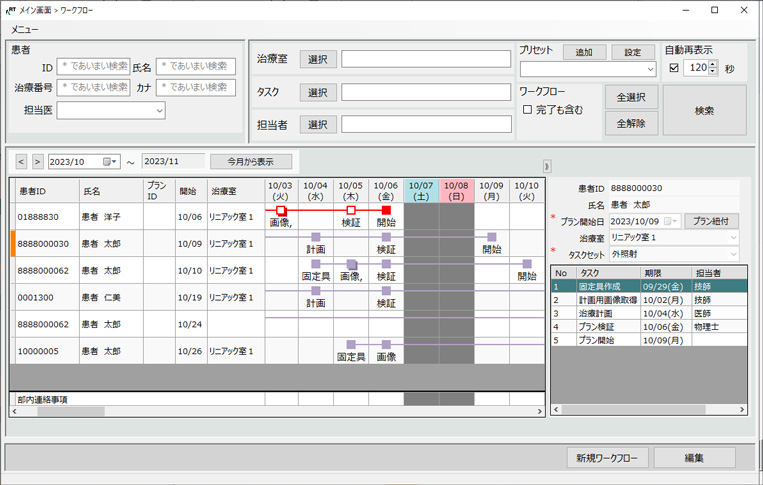Select task row プラン検証
Screen dimensions: 763x485
[649, 326]
